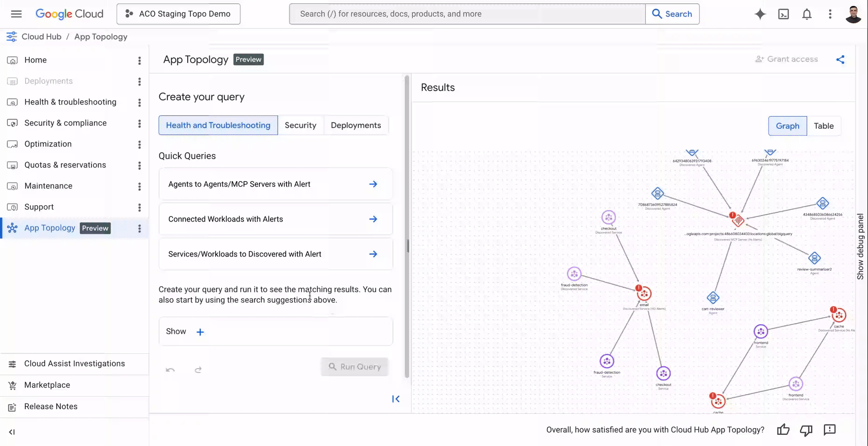Focus the resources search field
Screen dimensions: 868x446
467,14
